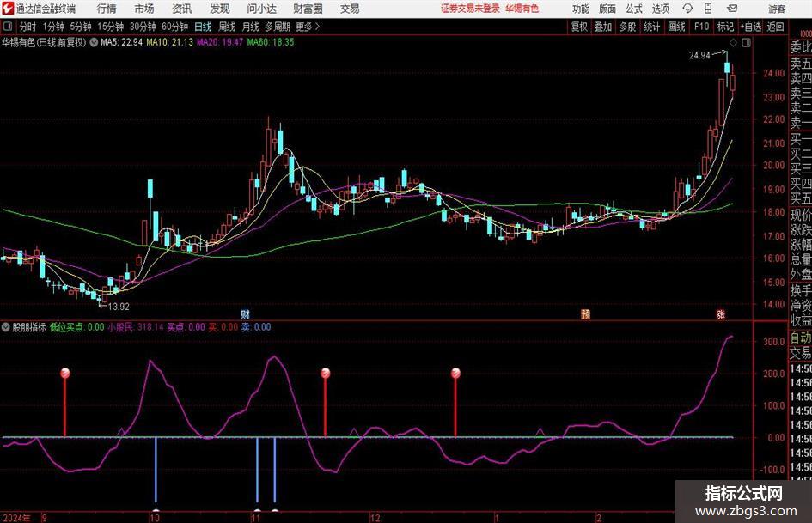Switch to 60分钟 period

coord(174,27)
